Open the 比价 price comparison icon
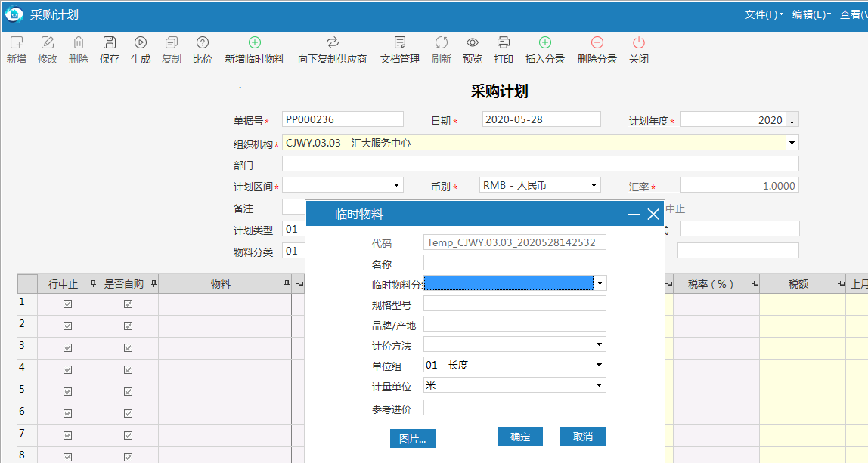Screen dimensions: 868x463 point(203,42)
